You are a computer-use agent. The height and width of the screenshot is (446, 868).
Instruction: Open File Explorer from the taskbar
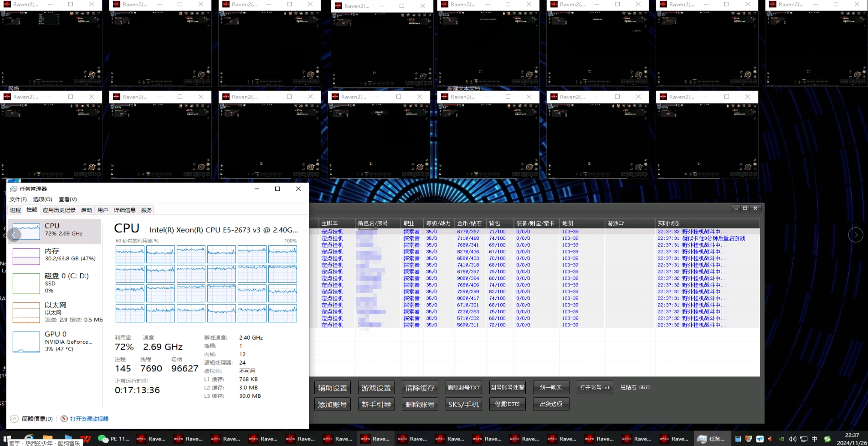(48, 437)
